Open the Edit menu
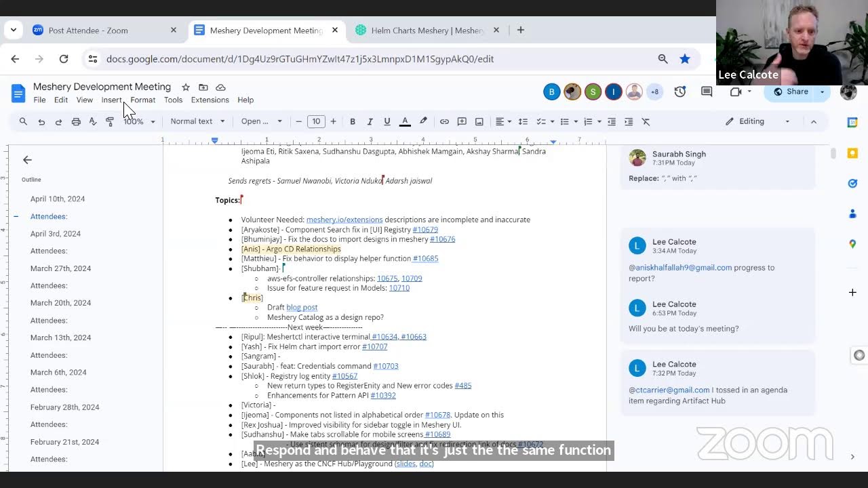The image size is (868, 488). click(x=61, y=100)
